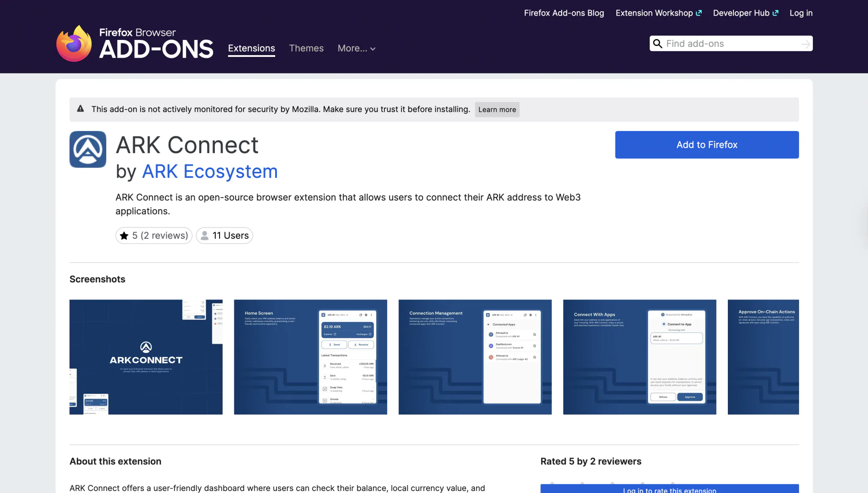Click Log in to rate this extension

tap(670, 489)
